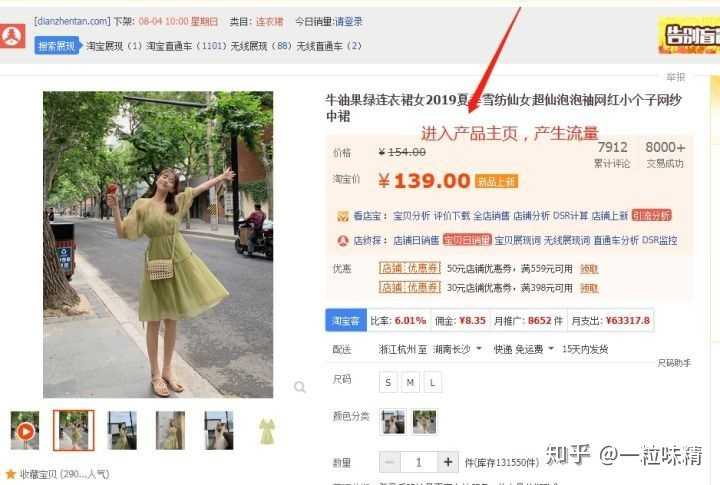Open 淘宝直通车 (1101) results
This screenshot has height=485, width=720.
point(186,46)
